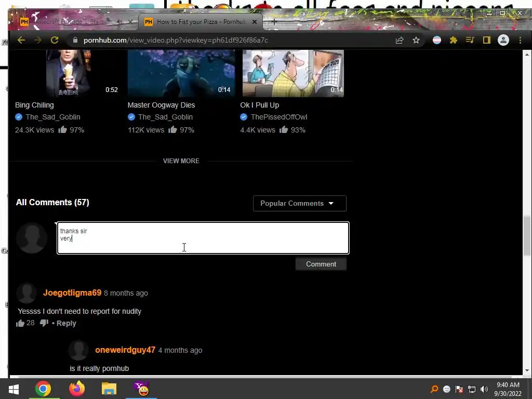The image size is (532, 399).
Task: Click the orange magnifier tray icon
Action: 434,389
